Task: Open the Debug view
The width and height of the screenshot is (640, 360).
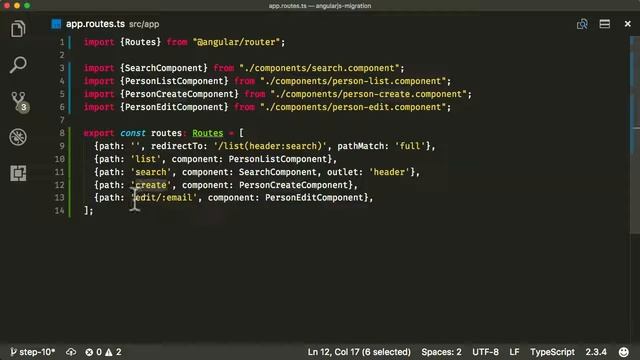Action: coord(18,137)
